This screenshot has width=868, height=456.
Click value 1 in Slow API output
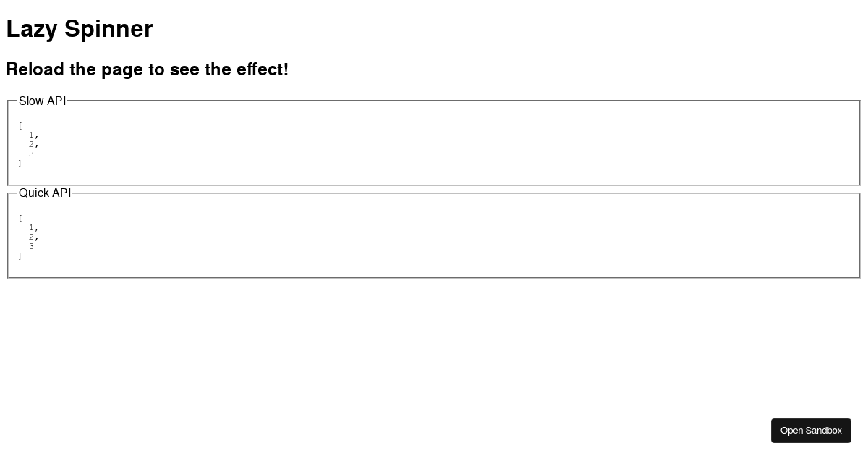pyautogui.click(x=31, y=135)
